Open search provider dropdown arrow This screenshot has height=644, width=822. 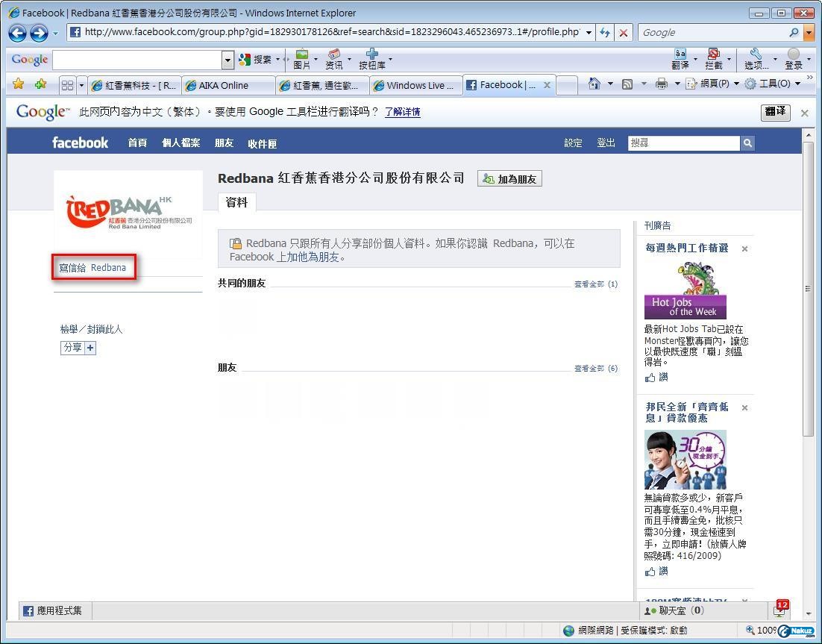809,33
